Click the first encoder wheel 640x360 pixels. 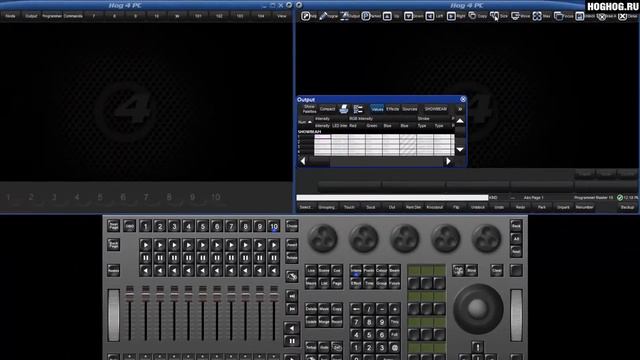[322, 238]
